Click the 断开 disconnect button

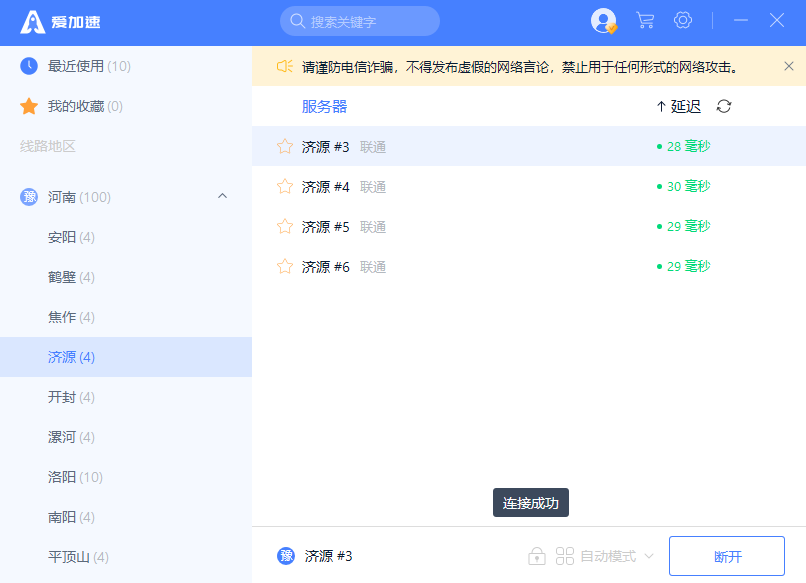[727, 556]
